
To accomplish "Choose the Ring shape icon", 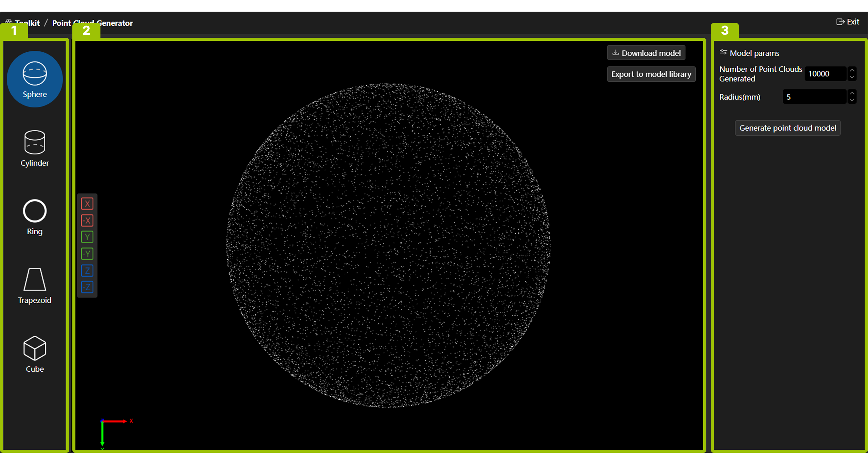I will pos(35,217).
